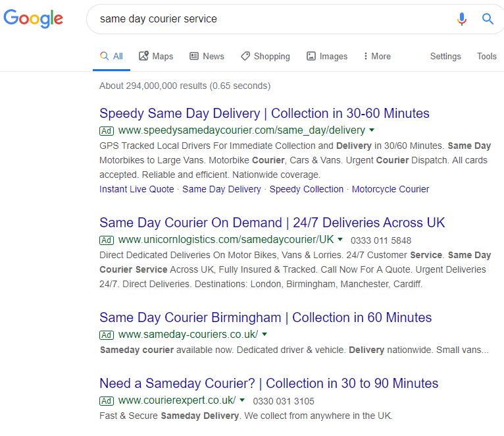Open the Speedy Same Day Delivery result
This screenshot has width=504, height=436.
pyautogui.click(x=264, y=113)
